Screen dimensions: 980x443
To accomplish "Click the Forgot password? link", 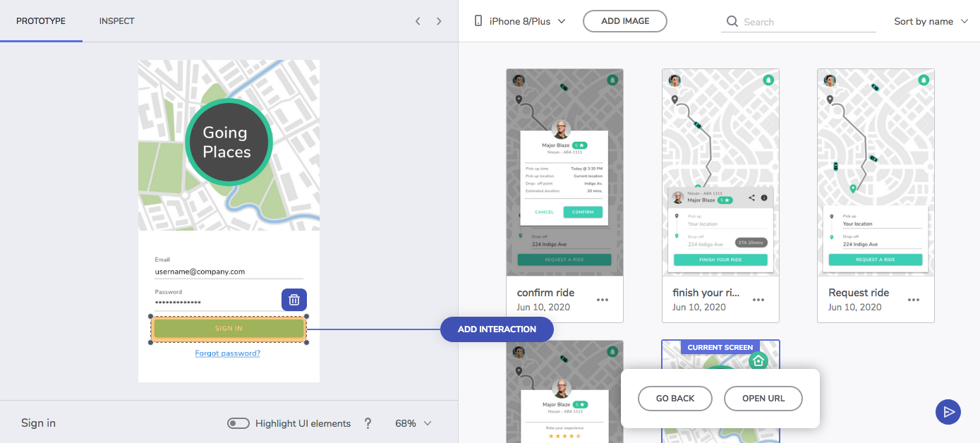I will (x=228, y=353).
